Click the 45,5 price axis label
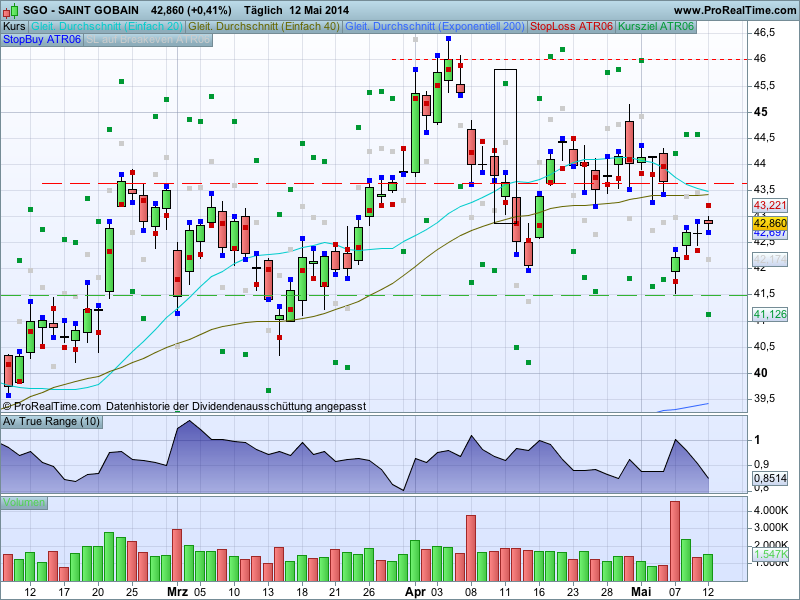This screenshot has width=800, height=600. tap(764, 85)
